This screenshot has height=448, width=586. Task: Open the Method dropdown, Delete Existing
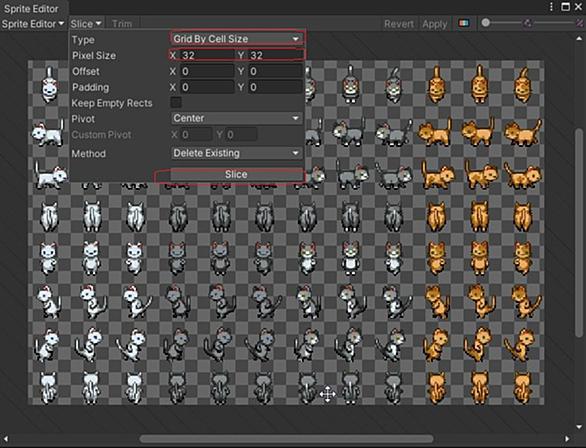click(236, 153)
